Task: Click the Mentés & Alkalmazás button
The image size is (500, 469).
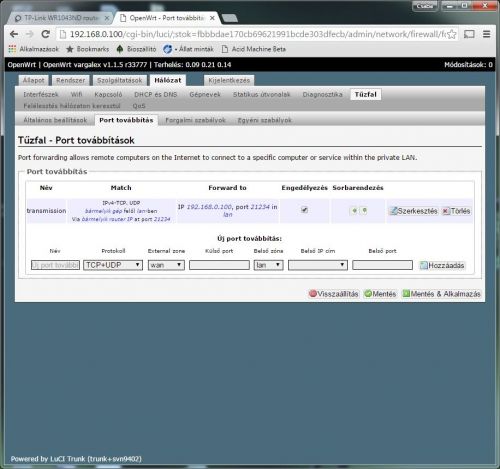Action: click(442, 294)
